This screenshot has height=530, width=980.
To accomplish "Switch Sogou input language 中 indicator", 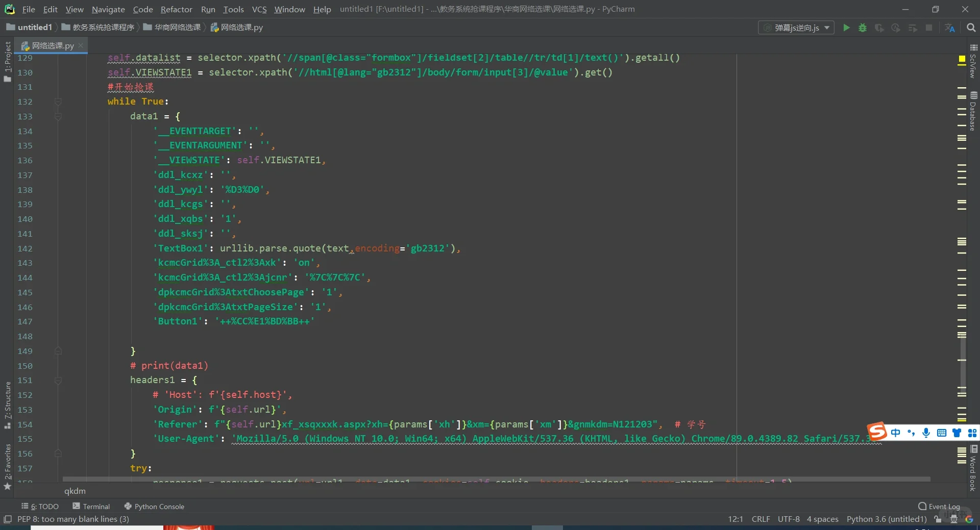I will tap(896, 433).
